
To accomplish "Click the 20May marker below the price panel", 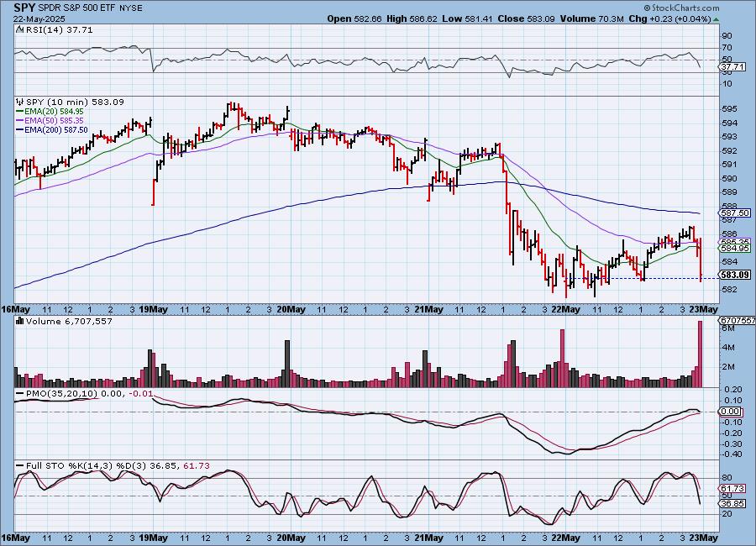I will tap(291, 309).
